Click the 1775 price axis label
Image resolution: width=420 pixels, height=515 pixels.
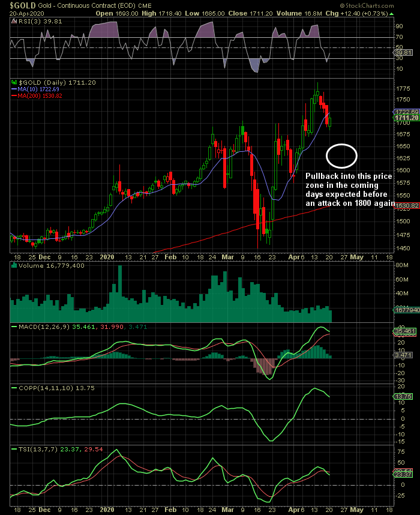coord(403,89)
